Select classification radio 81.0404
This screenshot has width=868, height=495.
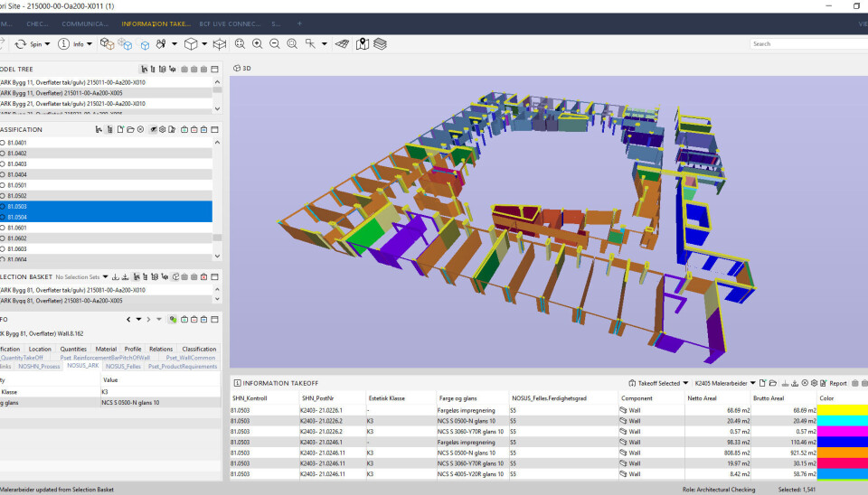tap(2, 174)
